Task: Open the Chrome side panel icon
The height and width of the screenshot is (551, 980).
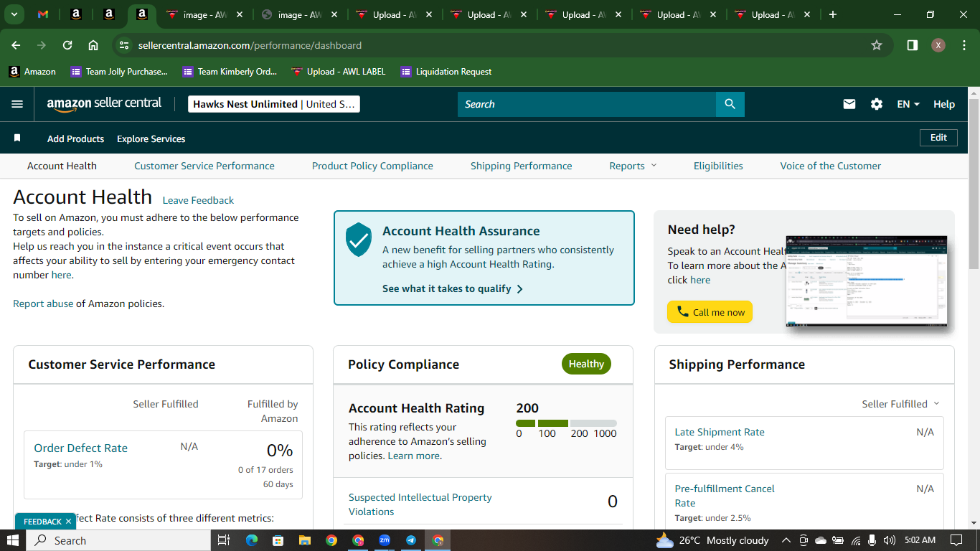Action: (913, 45)
